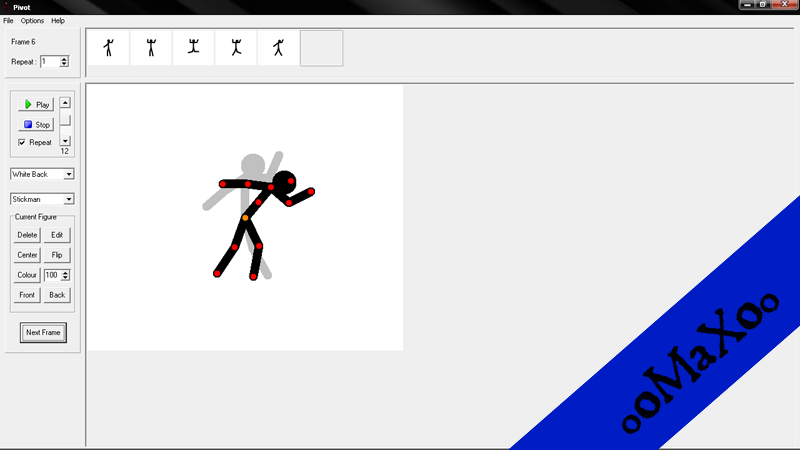The width and height of the screenshot is (800, 450).
Task: Open the Options menu
Action: (x=32, y=21)
